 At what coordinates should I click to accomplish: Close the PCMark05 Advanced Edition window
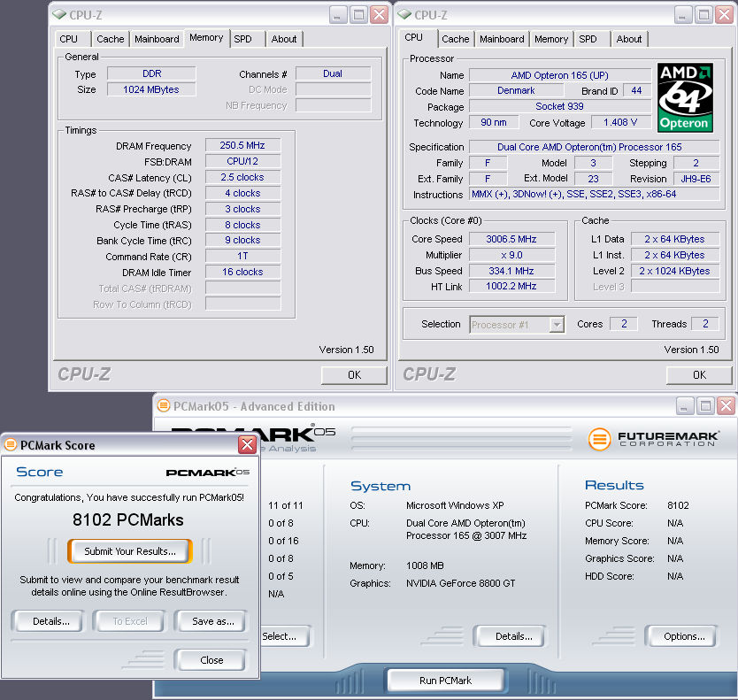[x=726, y=406]
